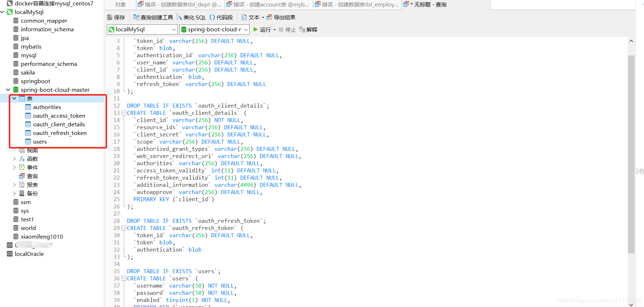Click the 事件 clock icon
Image resolution: width=644 pixels, height=307 pixels.
(x=22, y=168)
